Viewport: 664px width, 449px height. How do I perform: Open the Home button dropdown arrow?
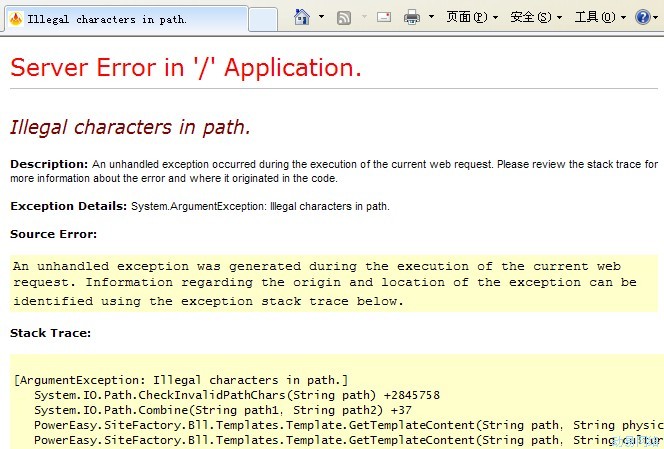pos(321,17)
